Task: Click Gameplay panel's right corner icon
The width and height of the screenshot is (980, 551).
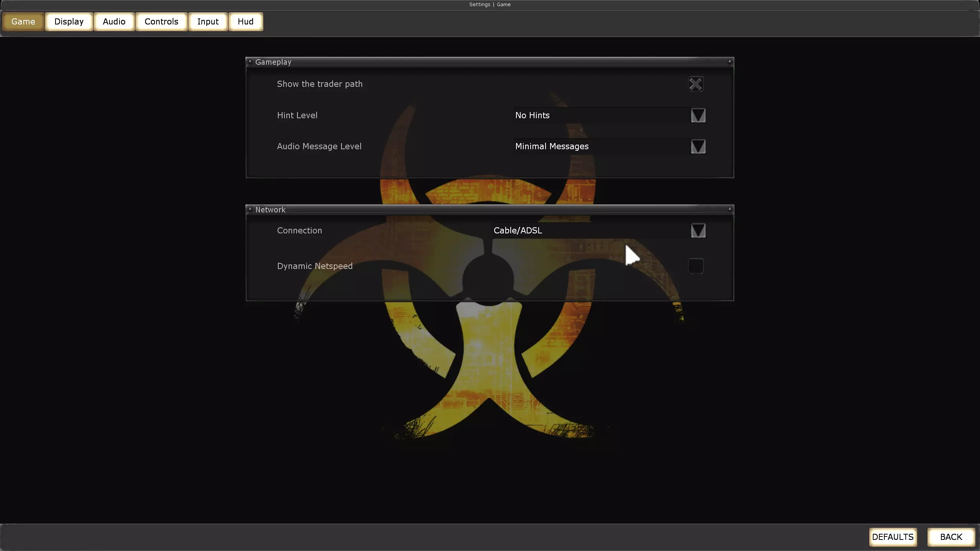Action: click(x=730, y=61)
